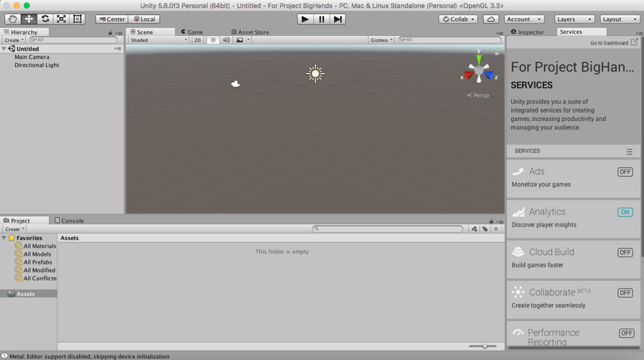Select Directional Light in Hierarchy

(36, 65)
